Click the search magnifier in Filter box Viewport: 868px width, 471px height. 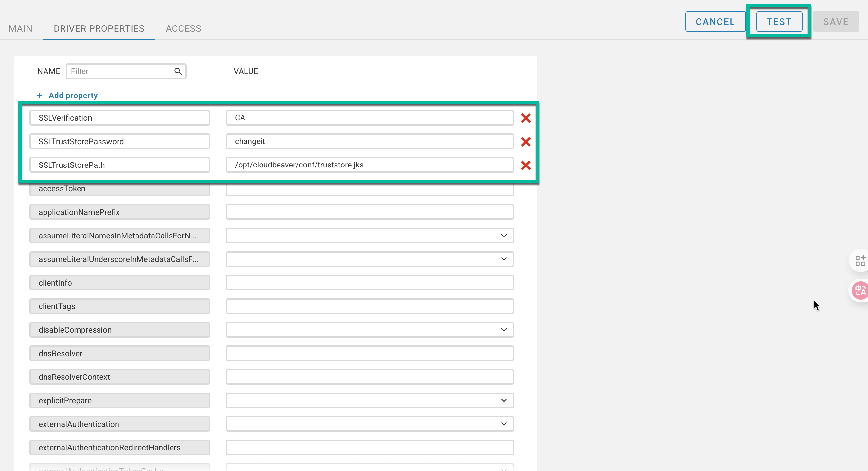click(178, 71)
